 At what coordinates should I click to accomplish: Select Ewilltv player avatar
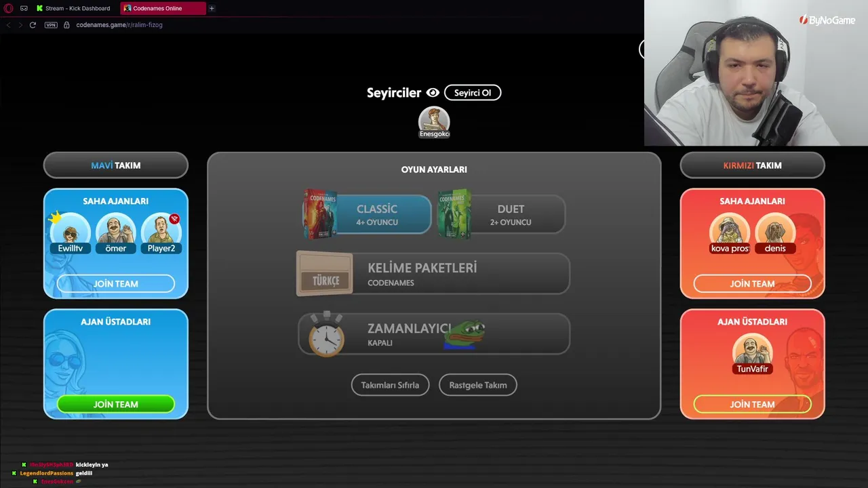coord(70,234)
